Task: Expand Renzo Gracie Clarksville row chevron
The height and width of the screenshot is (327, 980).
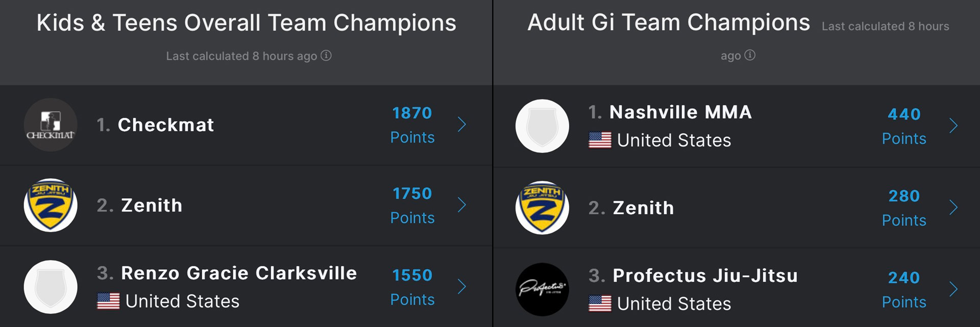Action: point(462,287)
